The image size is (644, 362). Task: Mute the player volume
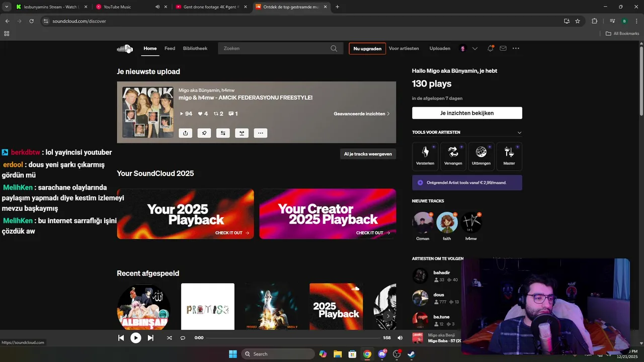coord(400,338)
